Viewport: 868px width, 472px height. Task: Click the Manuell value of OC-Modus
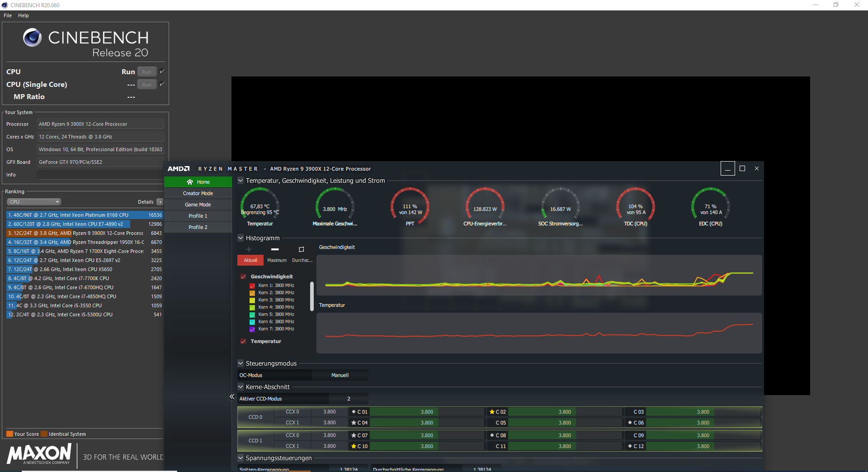tap(340, 375)
